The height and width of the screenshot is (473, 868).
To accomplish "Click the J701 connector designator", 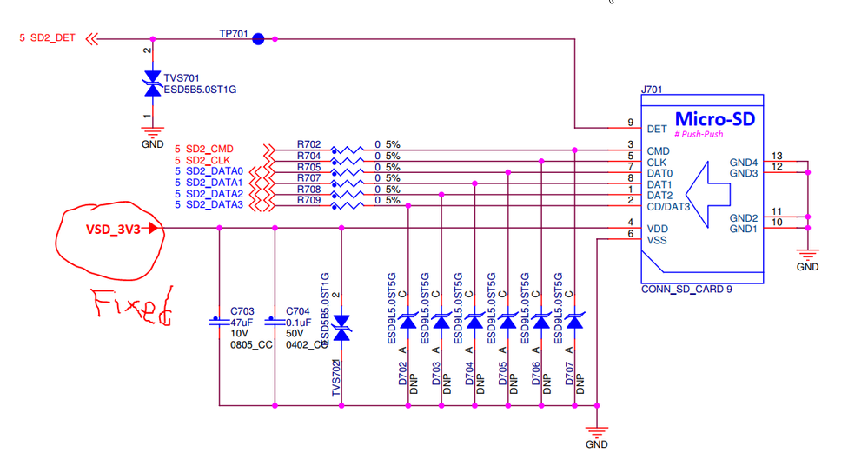I will 652,90.
